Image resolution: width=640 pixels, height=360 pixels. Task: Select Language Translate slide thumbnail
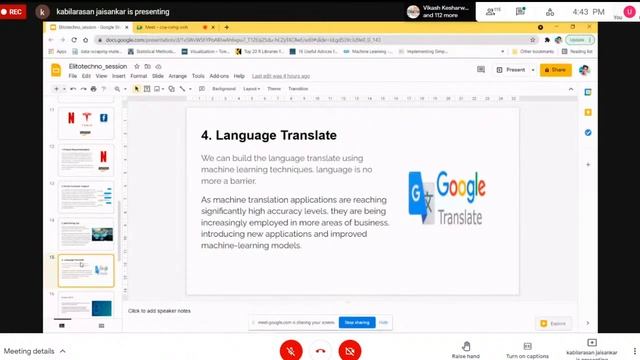point(86,271)
